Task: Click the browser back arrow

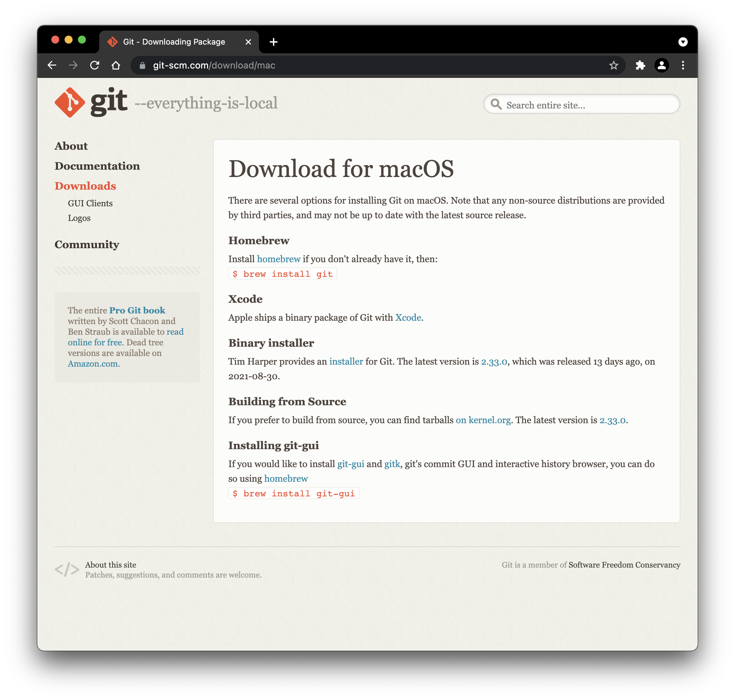Action: point(52,65)
